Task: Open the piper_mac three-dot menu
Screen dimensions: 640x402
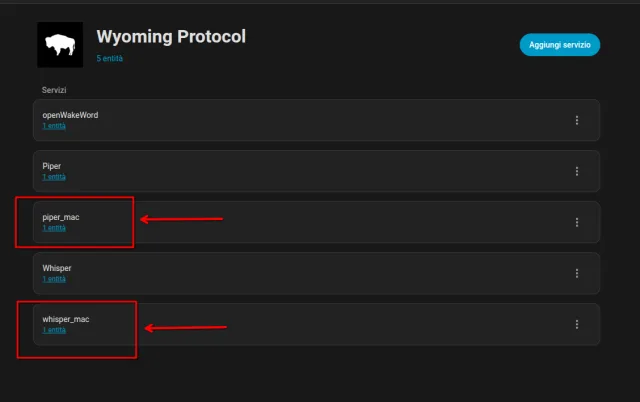Action: point(577,222)
